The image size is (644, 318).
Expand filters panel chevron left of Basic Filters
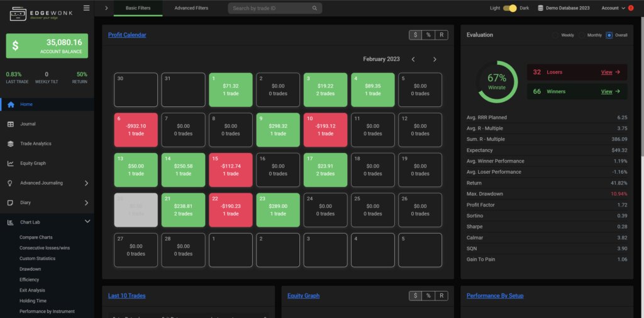click(x=106, y=8)
